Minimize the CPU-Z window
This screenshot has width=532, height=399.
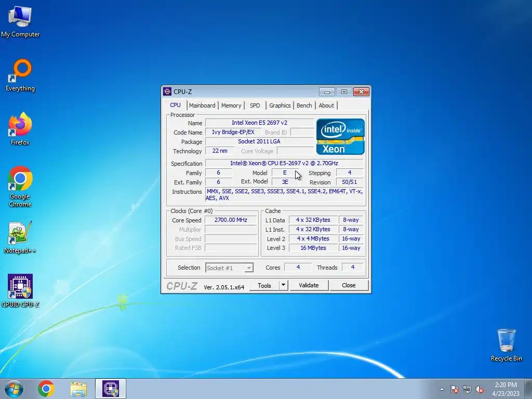pos(327,92)
